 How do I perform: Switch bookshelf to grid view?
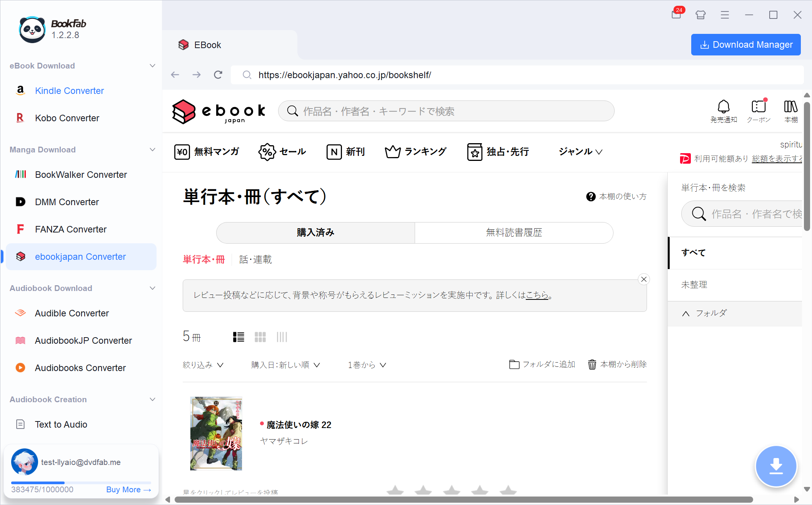coord(260,337)
